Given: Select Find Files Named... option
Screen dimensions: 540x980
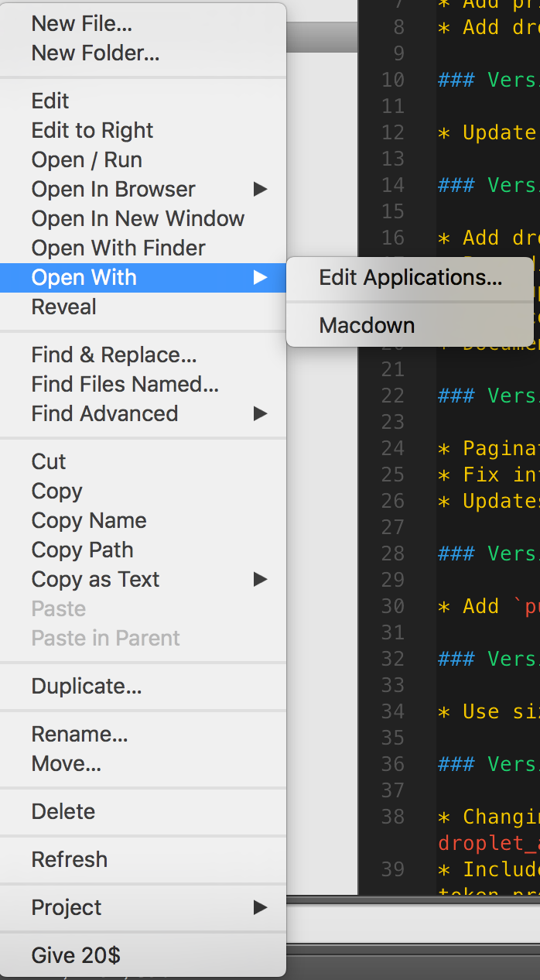Looking at the screenshot, I should pos(125,385).
